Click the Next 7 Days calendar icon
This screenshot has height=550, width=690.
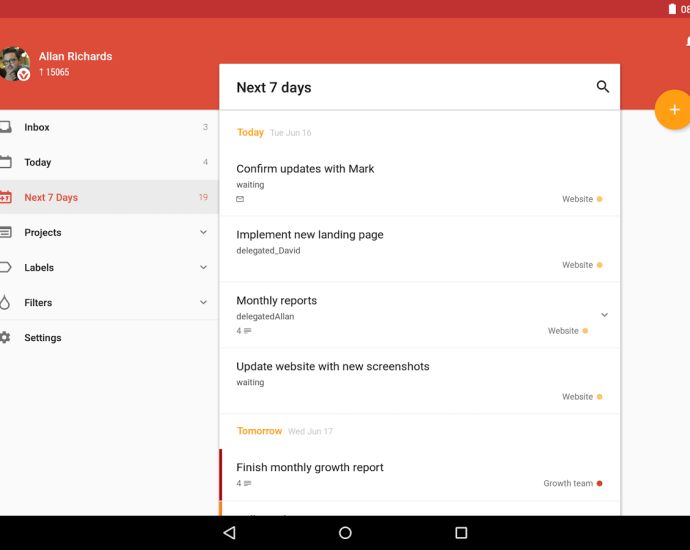point(5,197)
